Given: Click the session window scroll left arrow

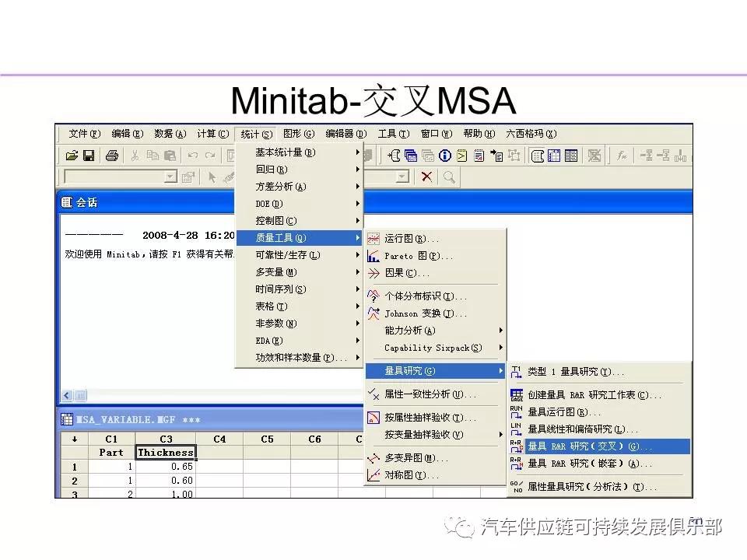Looking at the screenshot, I should [x=67, y=396].
